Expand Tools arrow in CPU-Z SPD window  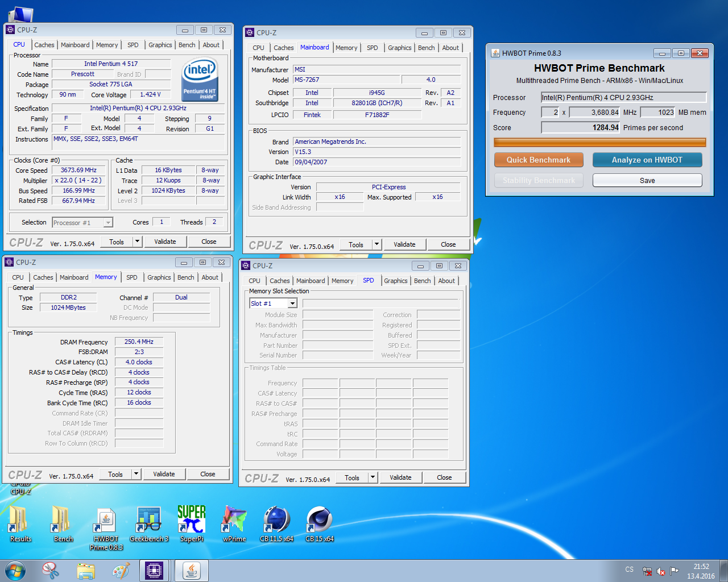[373, 477]
